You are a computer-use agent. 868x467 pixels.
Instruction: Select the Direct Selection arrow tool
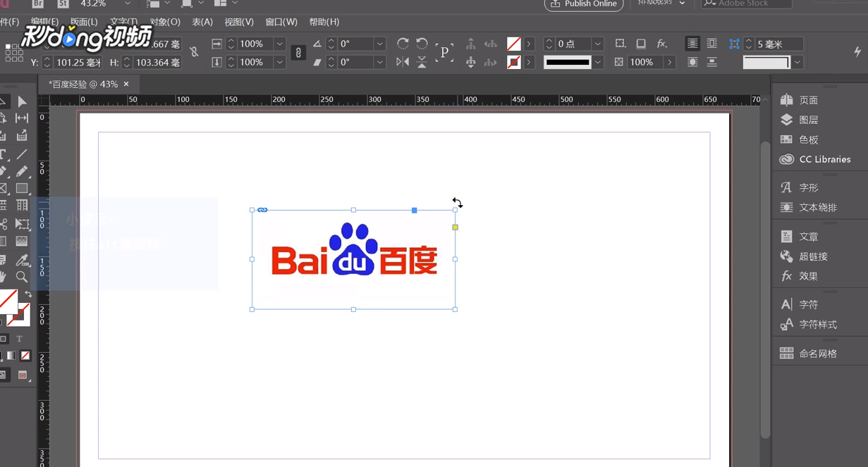click(22, 102)
